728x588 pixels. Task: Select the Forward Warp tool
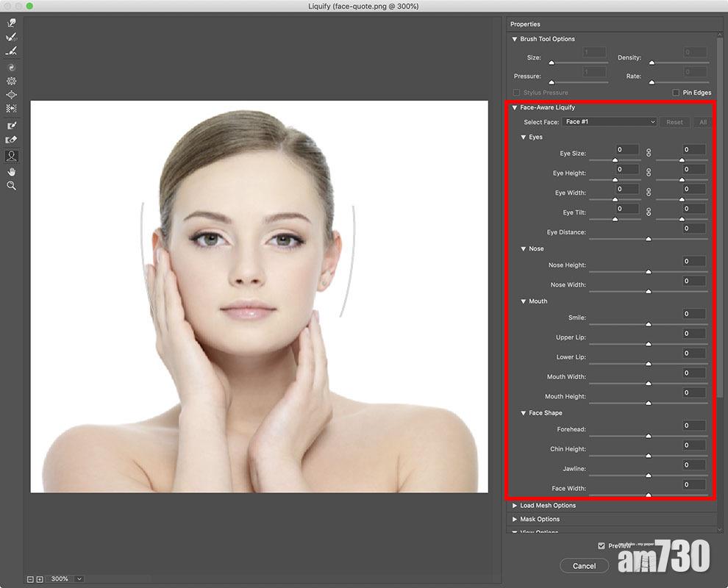click(x=11, y=23)
